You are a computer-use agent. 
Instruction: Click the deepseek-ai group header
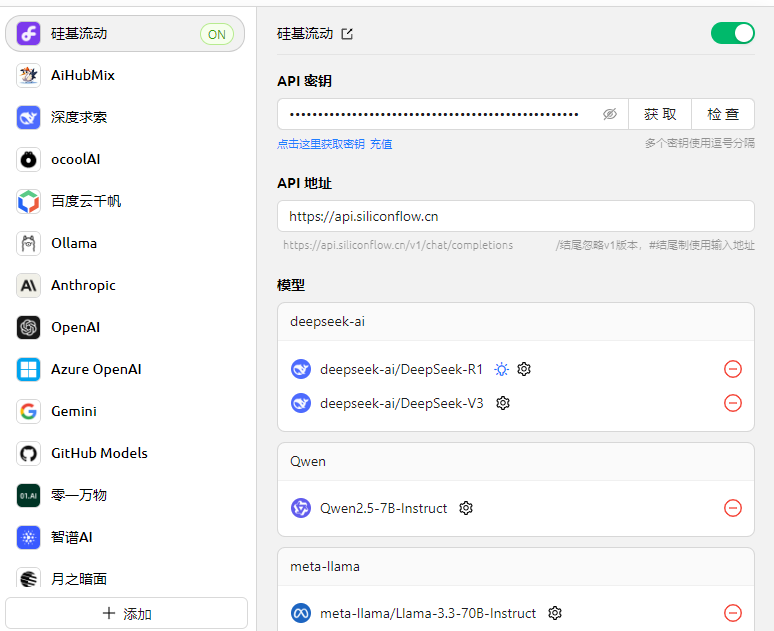[516, 322]
